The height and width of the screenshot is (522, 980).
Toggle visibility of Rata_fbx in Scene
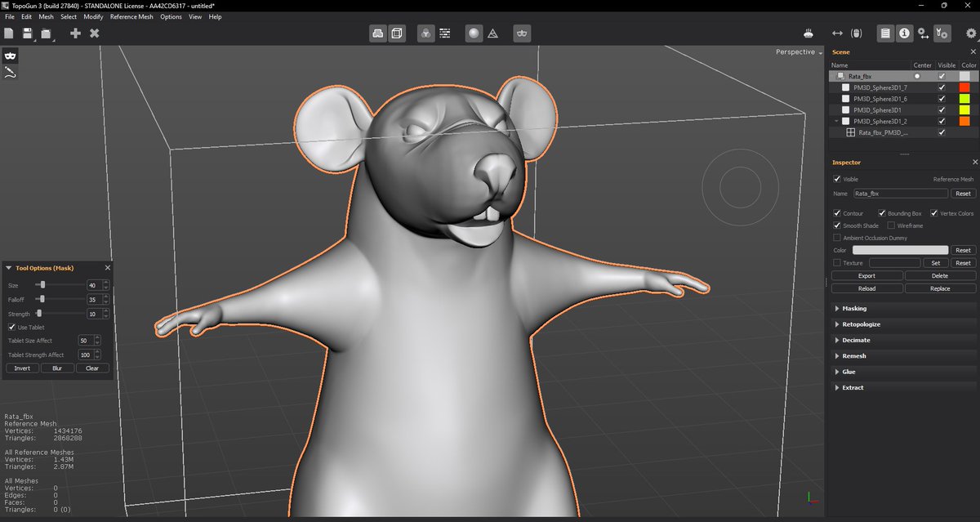coord(942,76)
